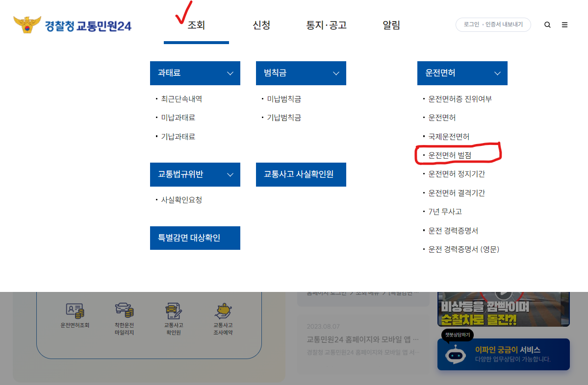This screenshot has width=588, height=385.
Task: Click the 이파인 궁금이 서비스 banner
Action: (504, 354)
